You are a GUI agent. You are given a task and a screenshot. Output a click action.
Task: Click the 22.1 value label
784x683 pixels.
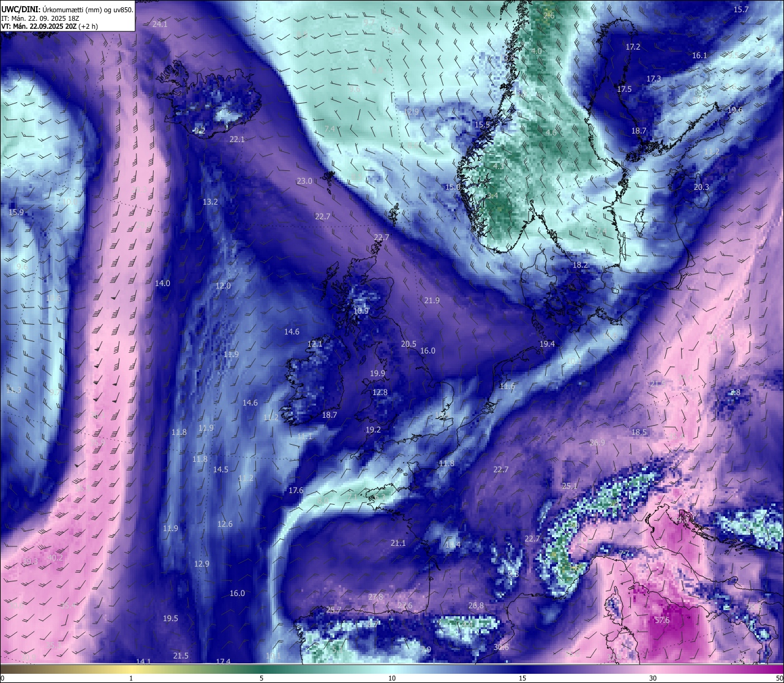tap(237, 140)
